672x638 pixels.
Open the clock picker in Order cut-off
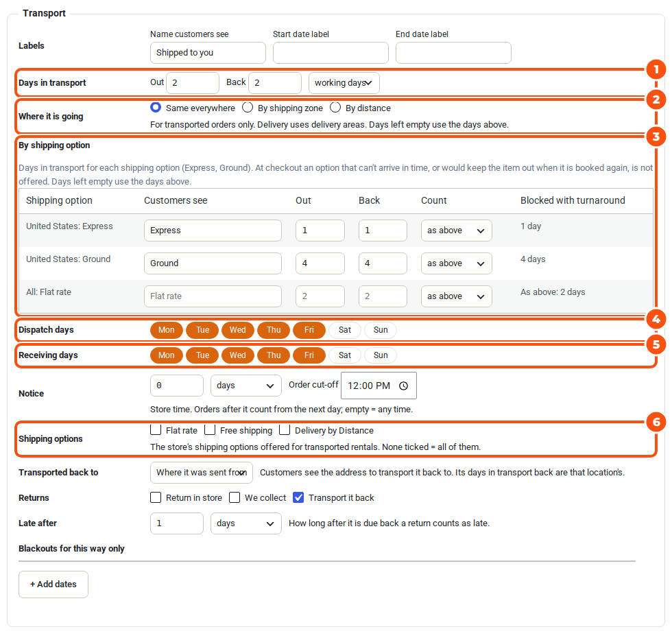[403, 386]
